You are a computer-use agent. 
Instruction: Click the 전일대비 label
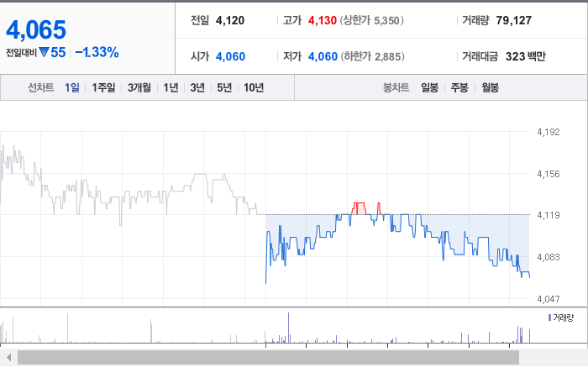pyautogui.click(x=21, y=52)
